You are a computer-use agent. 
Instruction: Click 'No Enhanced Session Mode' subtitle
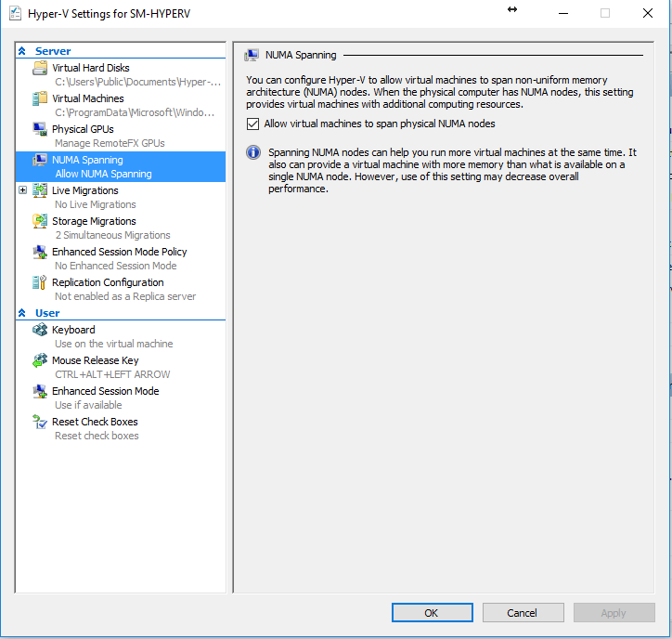tap(116, 266)
